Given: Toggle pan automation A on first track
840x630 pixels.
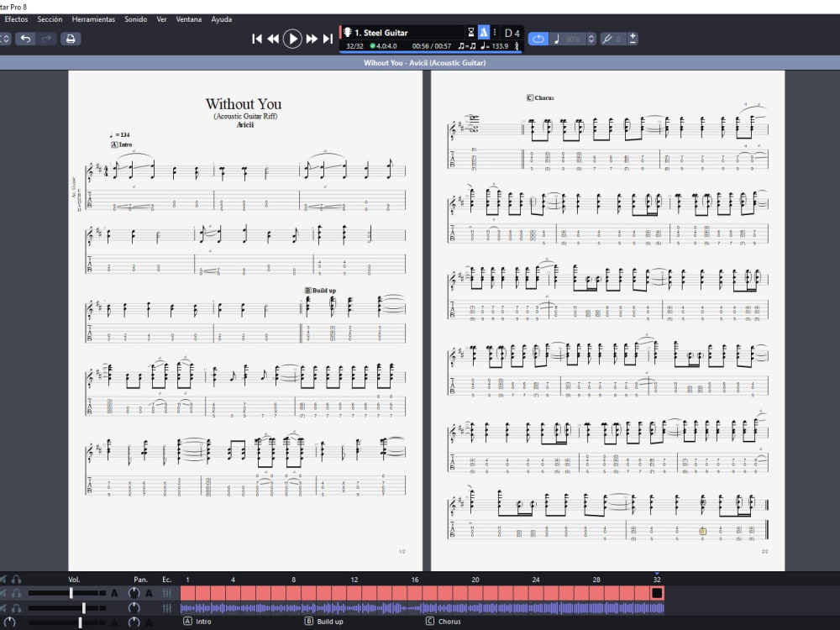Looking at the screenshot, I should (149, 593).
